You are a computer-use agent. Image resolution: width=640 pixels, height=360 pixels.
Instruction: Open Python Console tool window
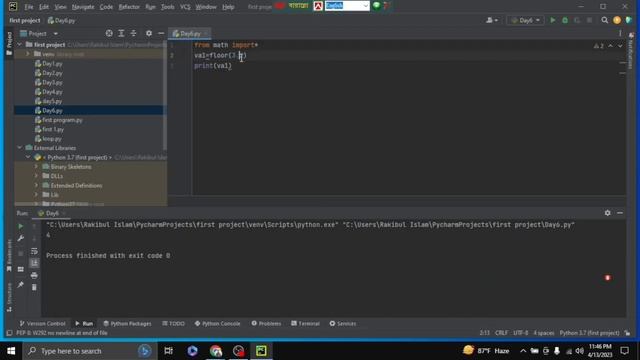218,323
